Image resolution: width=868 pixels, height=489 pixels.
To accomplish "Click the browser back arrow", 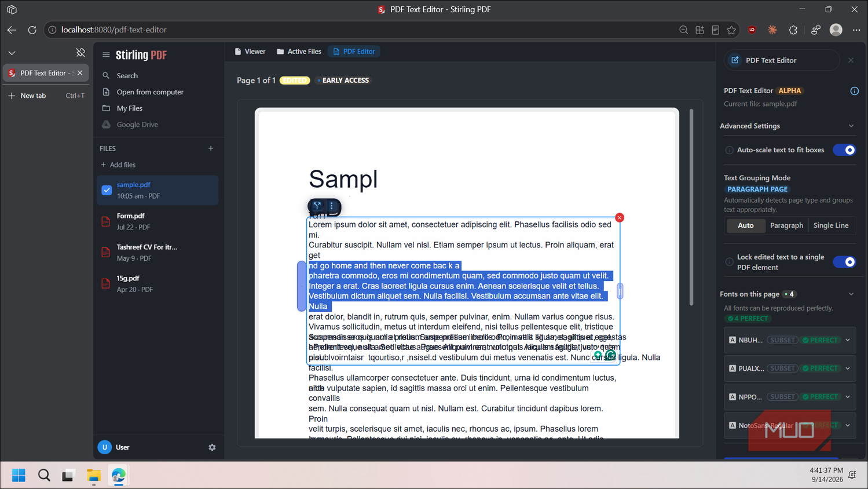I will tap(12, 30).
